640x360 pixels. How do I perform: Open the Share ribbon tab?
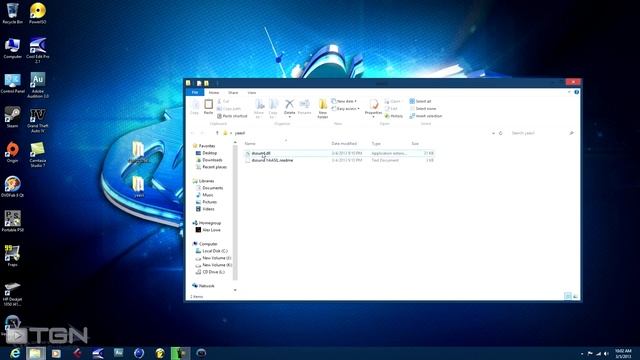(x=233, y=93)
